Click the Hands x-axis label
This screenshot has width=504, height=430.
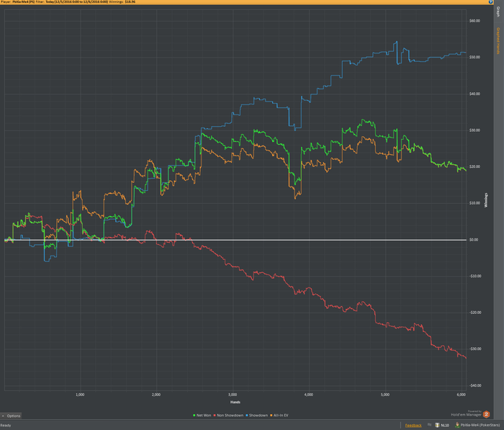[235, 402]
